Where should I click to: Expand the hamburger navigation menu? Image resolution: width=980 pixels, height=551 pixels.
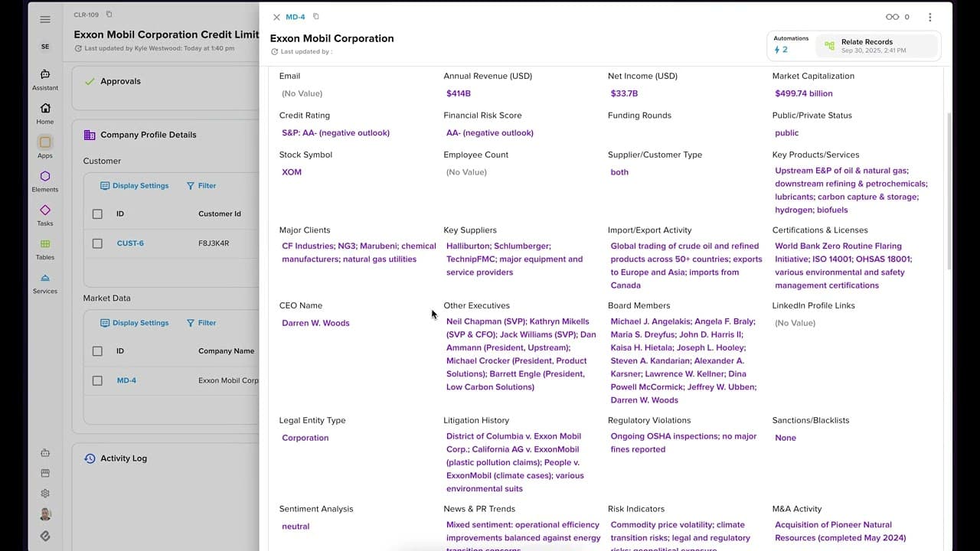click(45, 19)
